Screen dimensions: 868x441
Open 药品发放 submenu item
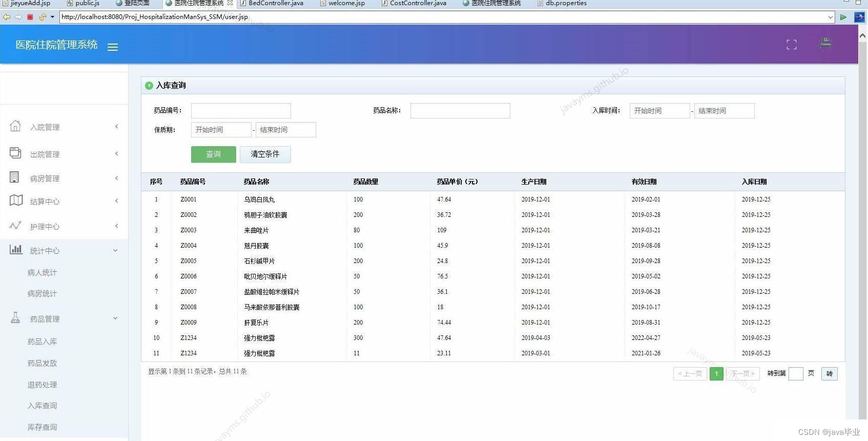[x=42, y=363]
